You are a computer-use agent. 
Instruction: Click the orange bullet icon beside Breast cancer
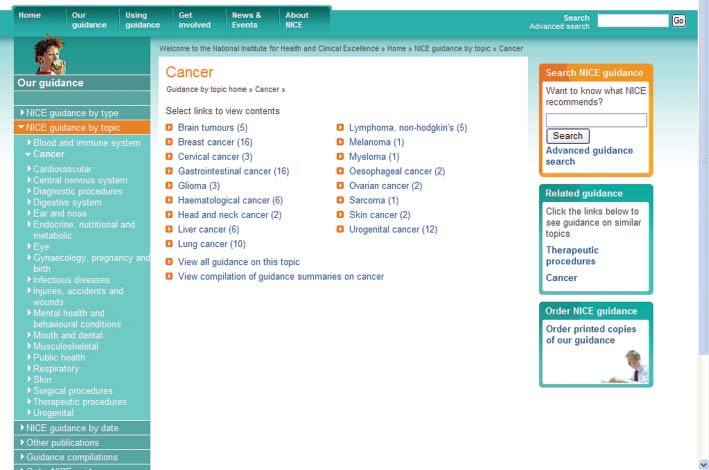tap(169, 142)
